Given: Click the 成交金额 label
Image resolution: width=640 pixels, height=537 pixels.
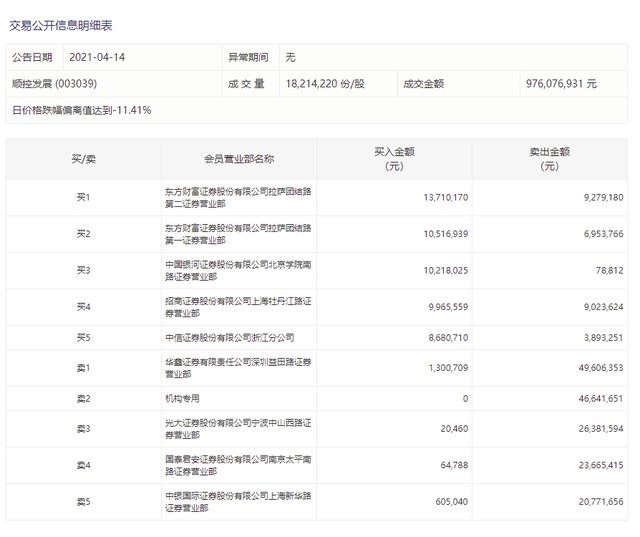Looking at the screenshot, I should (x=423, y=84).
